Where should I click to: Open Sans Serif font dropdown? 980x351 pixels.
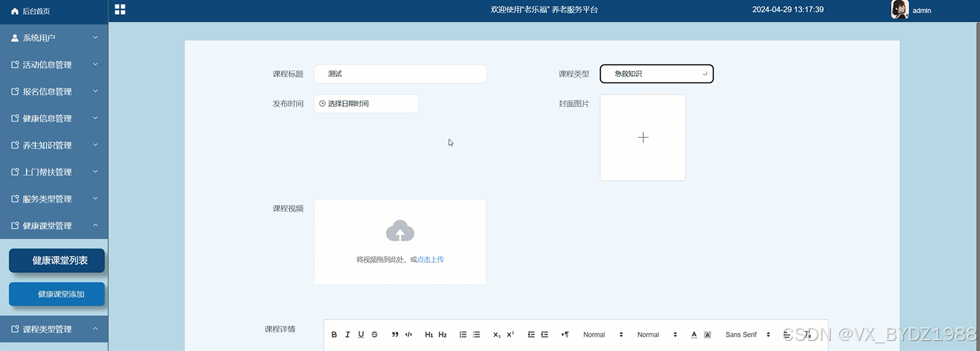point(748,334)
